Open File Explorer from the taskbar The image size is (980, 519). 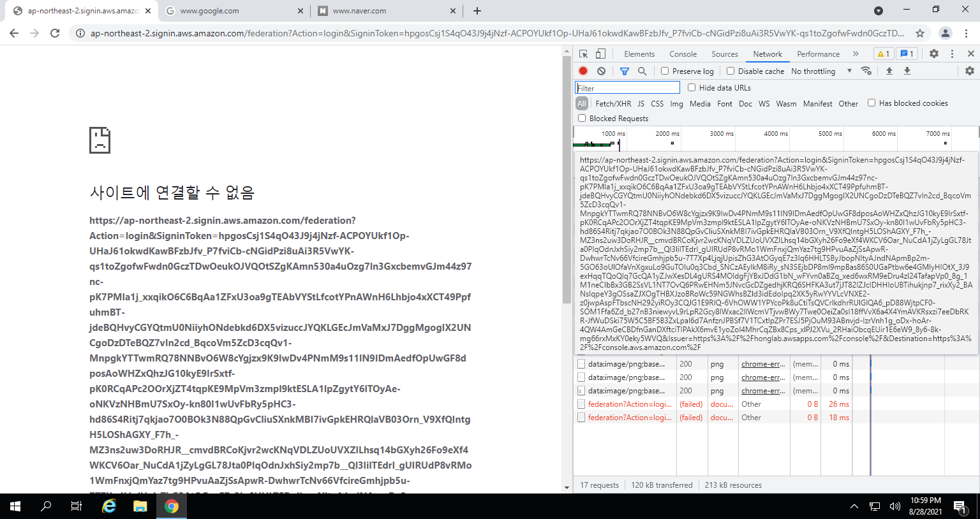(x=140, y=506)
